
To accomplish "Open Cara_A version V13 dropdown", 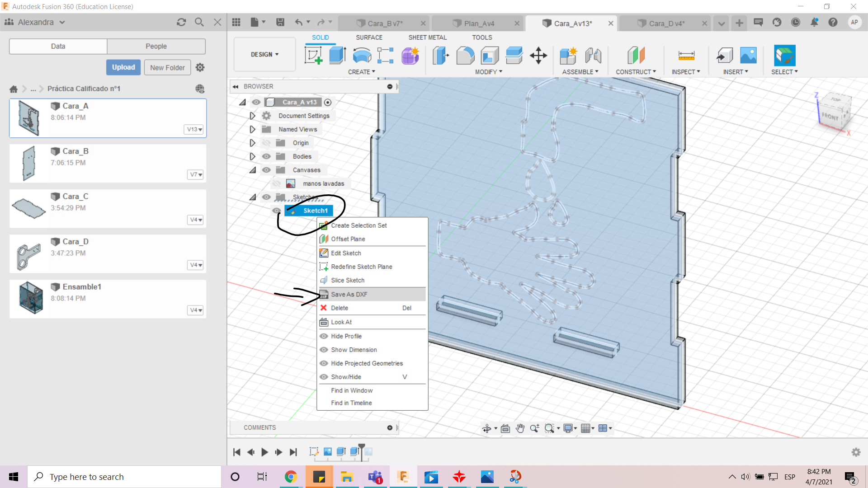I will (195, 129).
